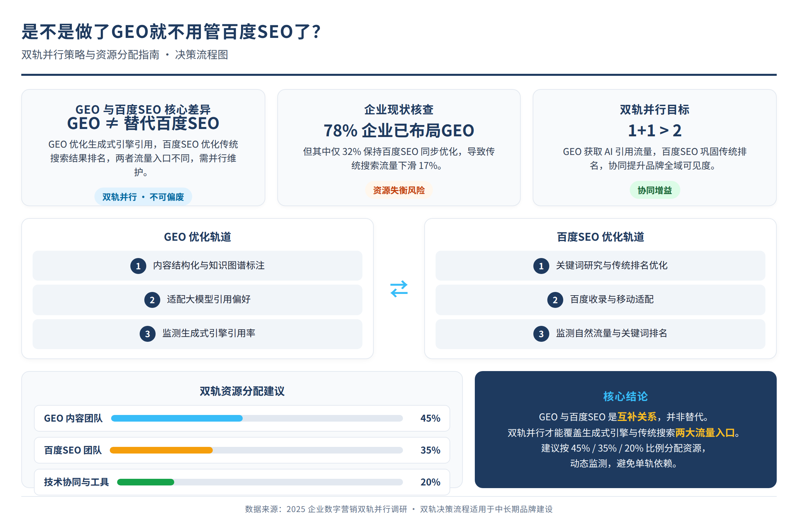Click the 20% value in 技术协同 row

[x=430, y=482]
